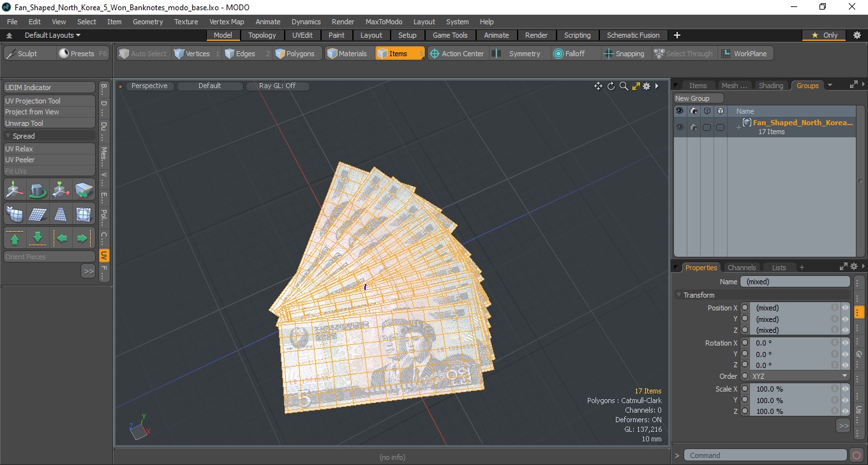Toggle Scale X keyframe dot
Screen dimensions: 868x465
click(745, 389)
